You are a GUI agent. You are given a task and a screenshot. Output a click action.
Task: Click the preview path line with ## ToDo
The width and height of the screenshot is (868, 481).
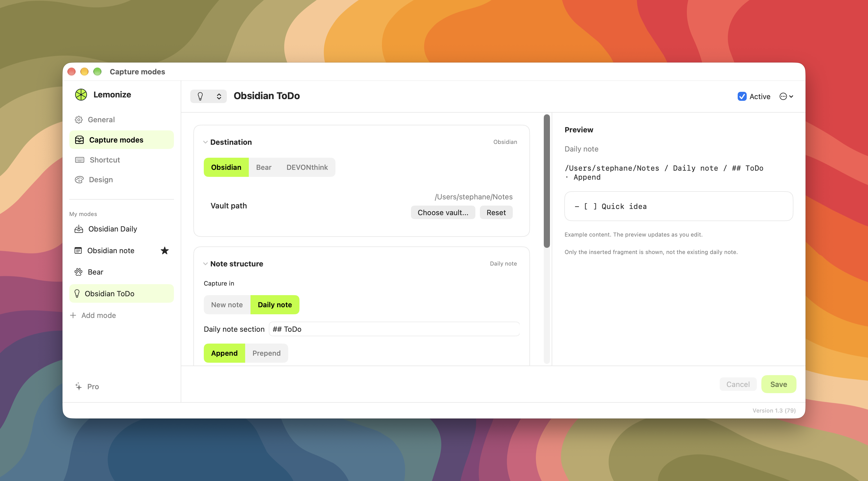664,173
